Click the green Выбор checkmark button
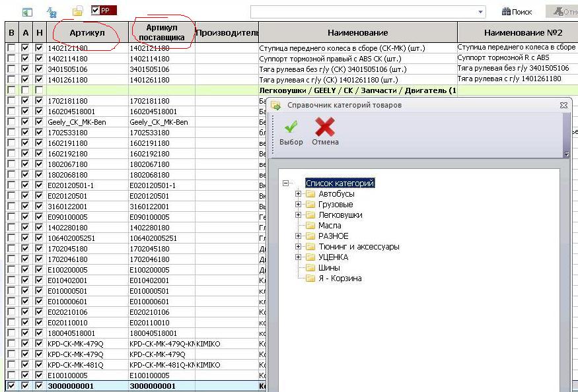The image size is (578, 392). [291, 132]
